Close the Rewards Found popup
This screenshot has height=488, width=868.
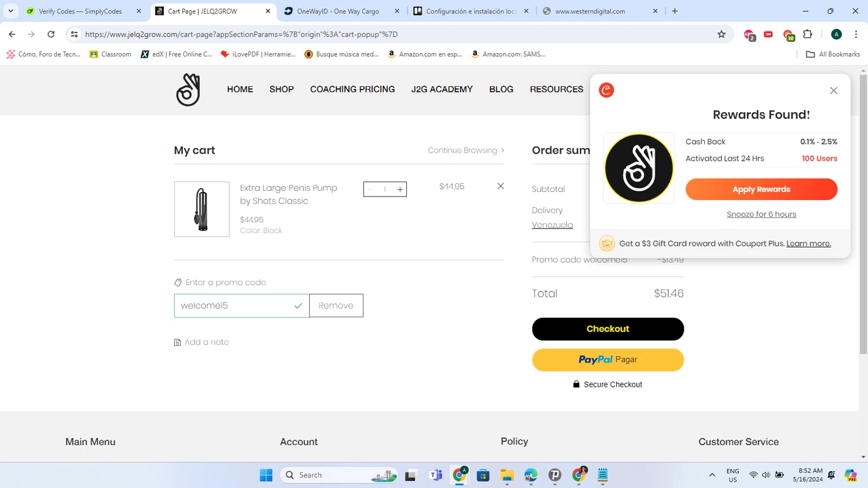[833, 90]
